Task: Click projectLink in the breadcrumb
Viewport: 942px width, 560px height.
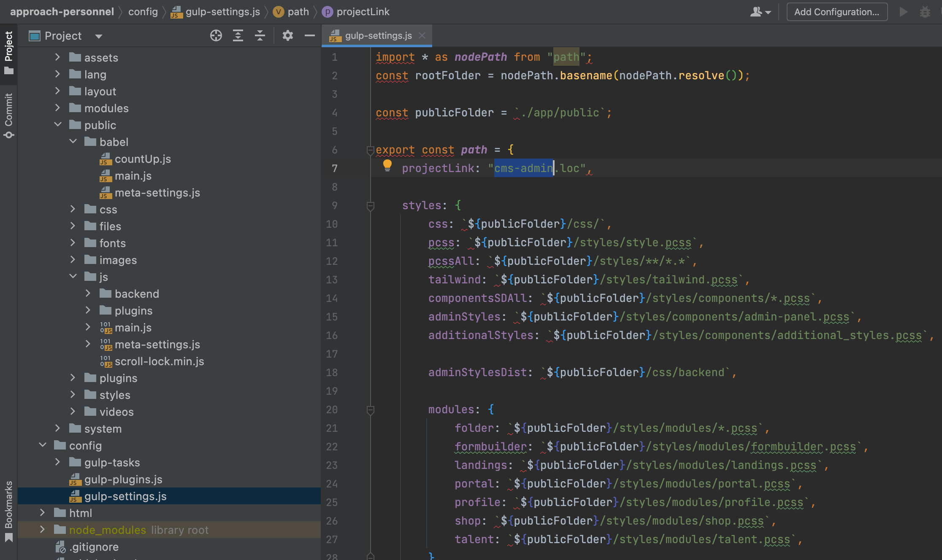Action: [356, 12]
